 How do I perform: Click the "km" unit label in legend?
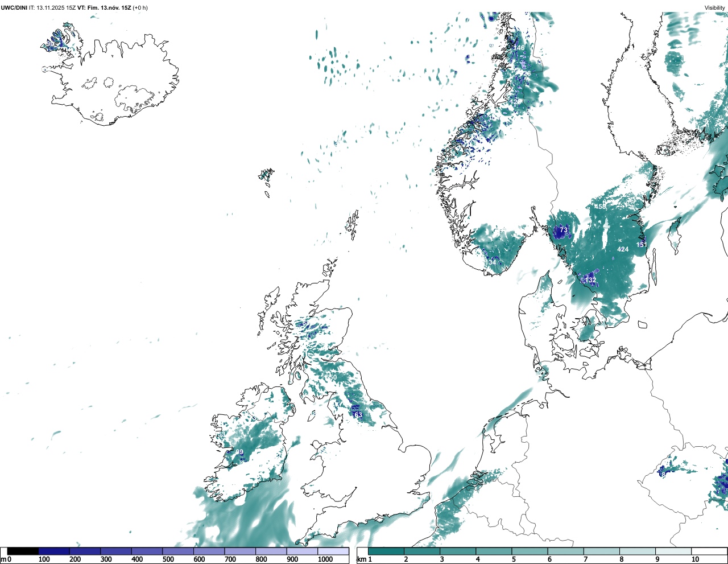tap(361, 559)
